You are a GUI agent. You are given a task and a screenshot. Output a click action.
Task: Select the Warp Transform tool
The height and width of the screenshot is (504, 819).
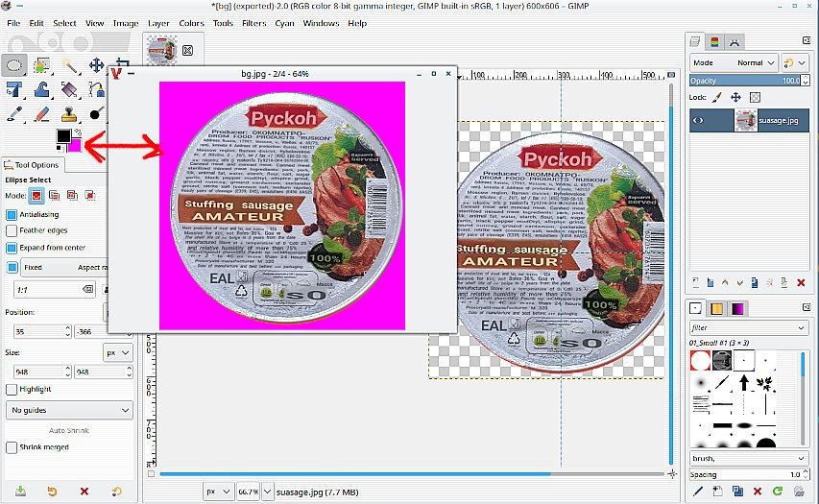click(x=42, y=90)
